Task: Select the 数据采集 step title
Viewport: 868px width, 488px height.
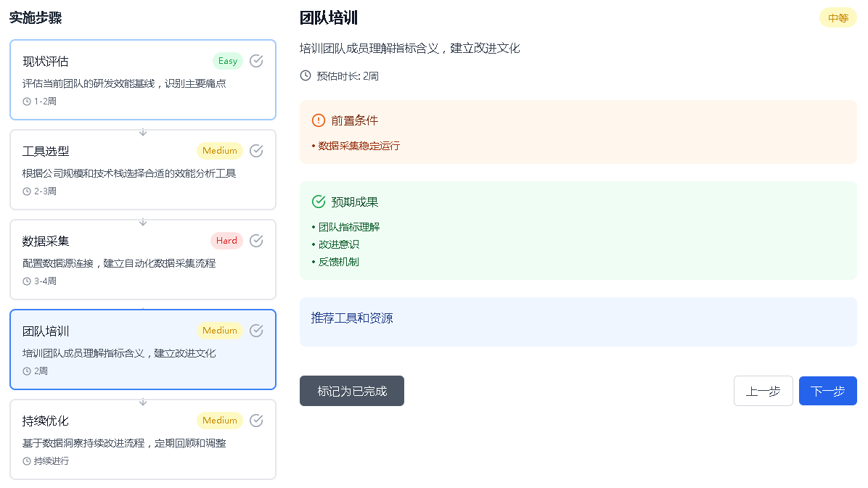Action: 46,241
